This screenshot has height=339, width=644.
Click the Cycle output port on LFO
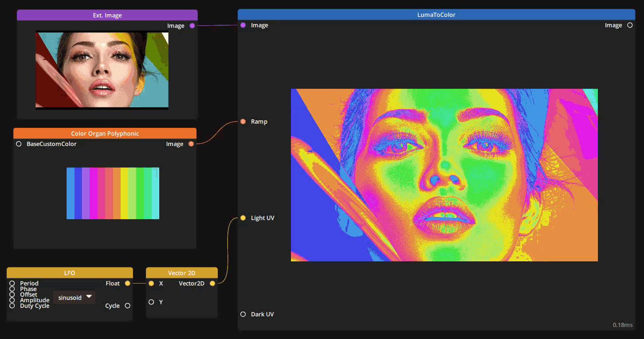pos(128,306)
